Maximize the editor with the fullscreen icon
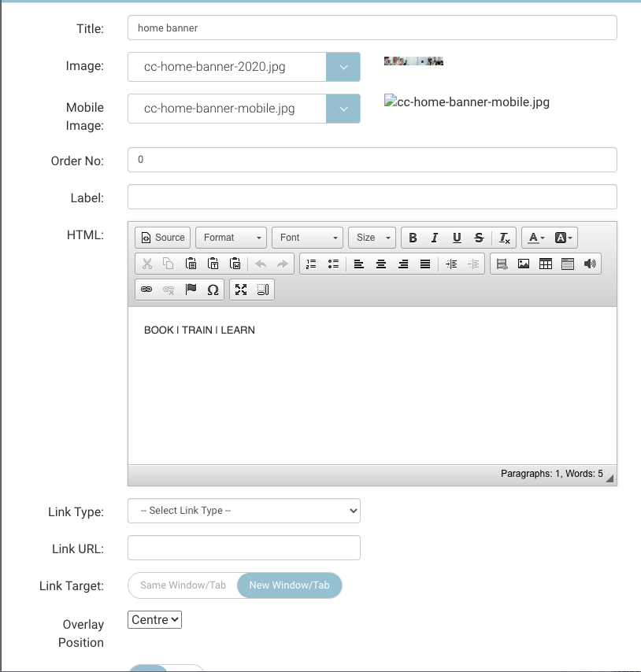The height and width of the screenshot is (672, 641). (x=241, y=290)
